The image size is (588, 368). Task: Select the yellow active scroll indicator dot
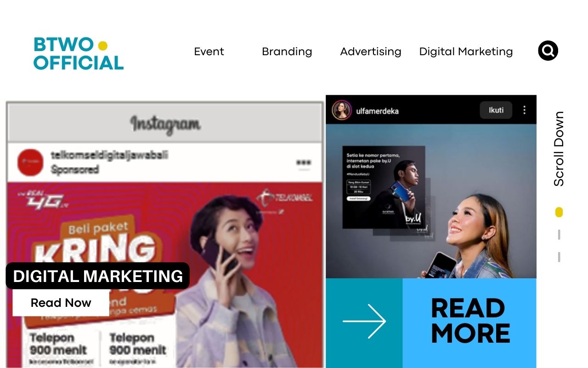coord(559,212)
